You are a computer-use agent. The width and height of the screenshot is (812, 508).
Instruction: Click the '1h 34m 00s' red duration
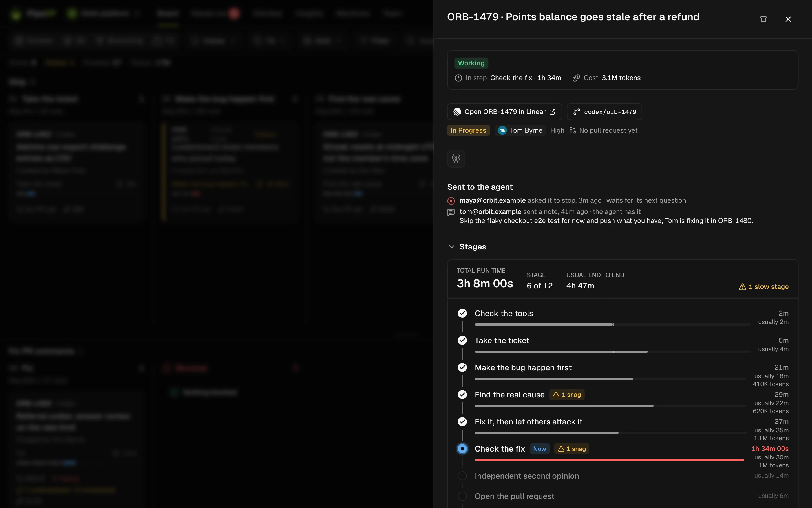pyautogui.click(x=770, y=448)
